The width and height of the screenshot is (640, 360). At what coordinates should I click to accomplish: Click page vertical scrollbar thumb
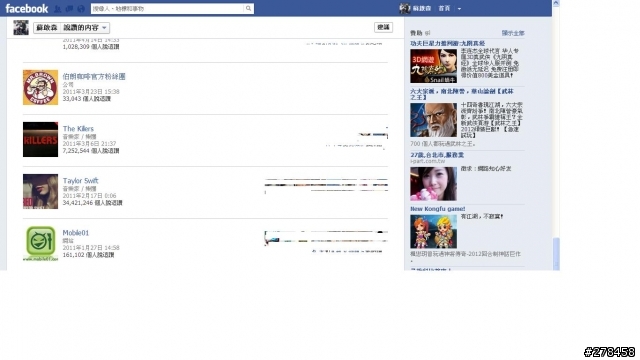tap(556, 253)
